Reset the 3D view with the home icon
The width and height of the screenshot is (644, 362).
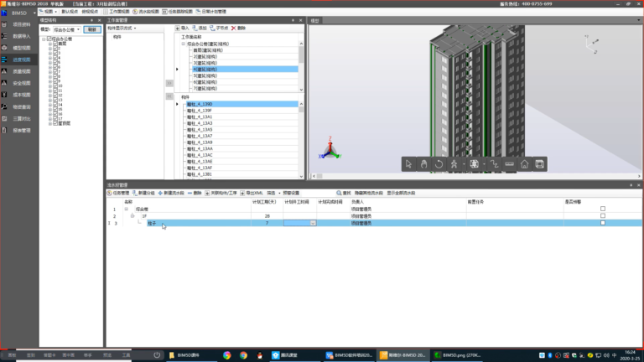[524, 164]
